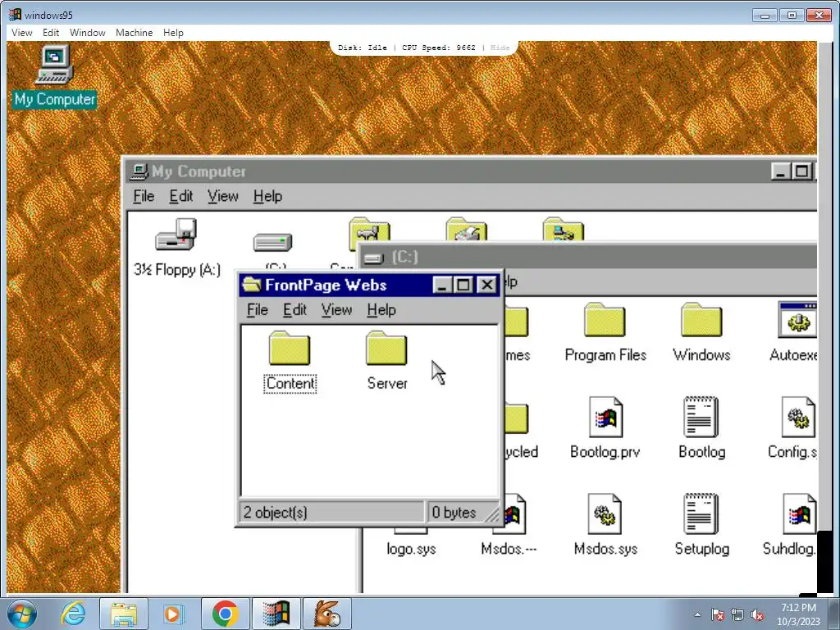Click the FrontPage Webs resize grip
Viewport: 840px width, 630px height.
tap(493, 515)
